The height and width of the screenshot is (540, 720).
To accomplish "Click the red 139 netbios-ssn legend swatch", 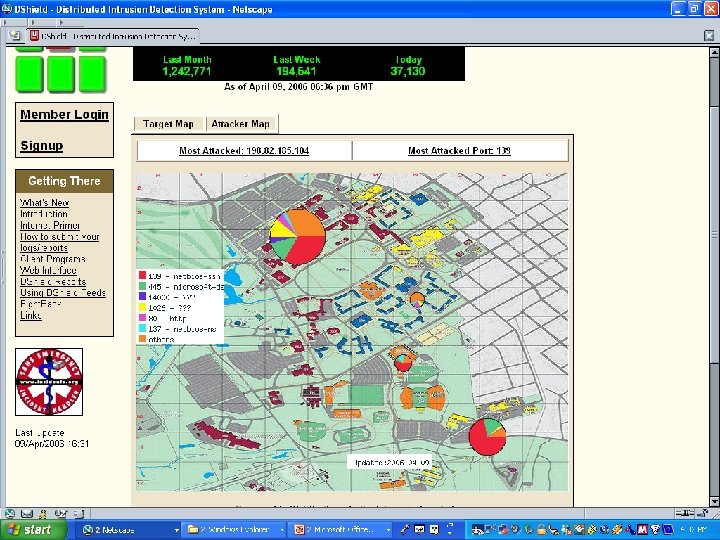I will (142, 276).
